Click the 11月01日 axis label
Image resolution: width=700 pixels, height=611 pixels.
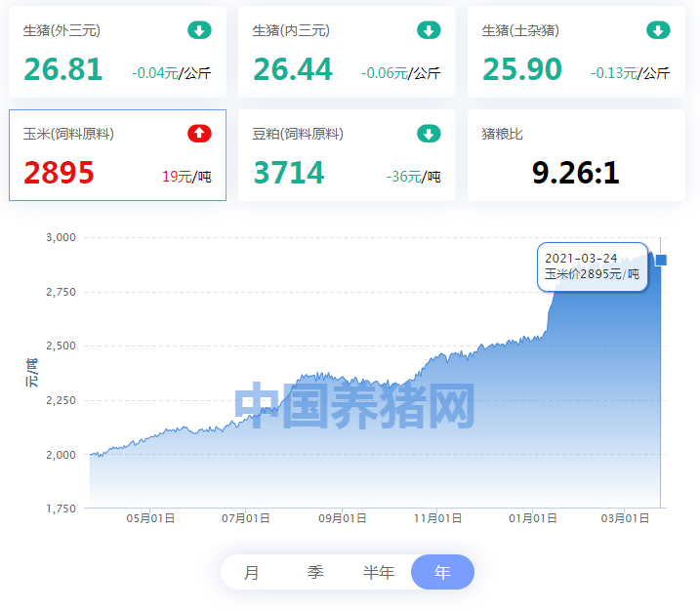click(x=437, y=518)
